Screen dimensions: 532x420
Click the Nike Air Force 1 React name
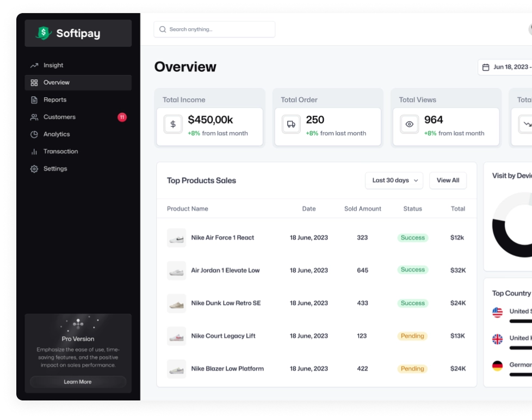[x=222, y=237]
